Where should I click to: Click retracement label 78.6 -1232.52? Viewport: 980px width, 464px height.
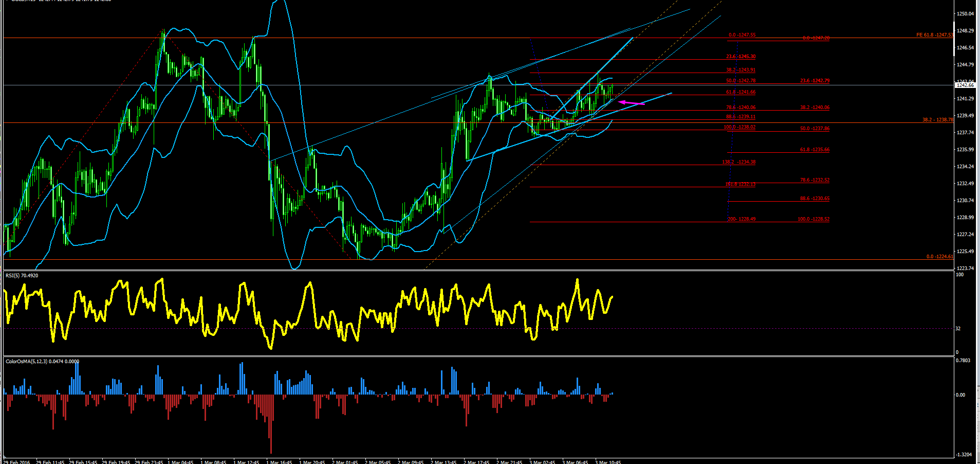point(815,180)
